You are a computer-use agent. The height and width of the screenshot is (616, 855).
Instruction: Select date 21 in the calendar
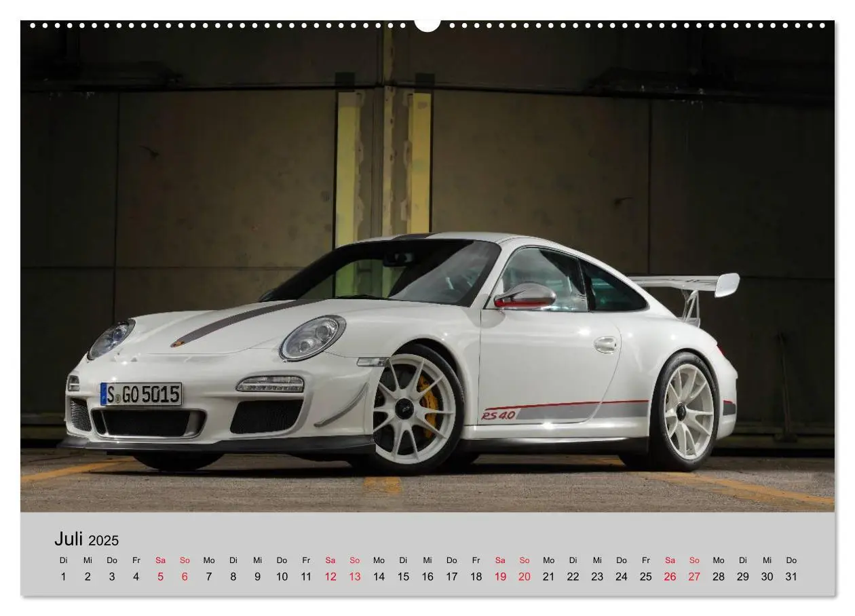(548, 577)
